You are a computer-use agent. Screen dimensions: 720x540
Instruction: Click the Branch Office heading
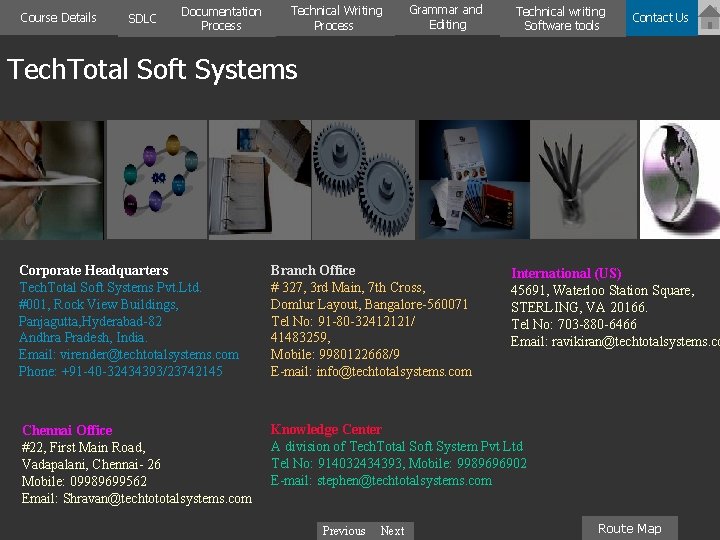313,270
